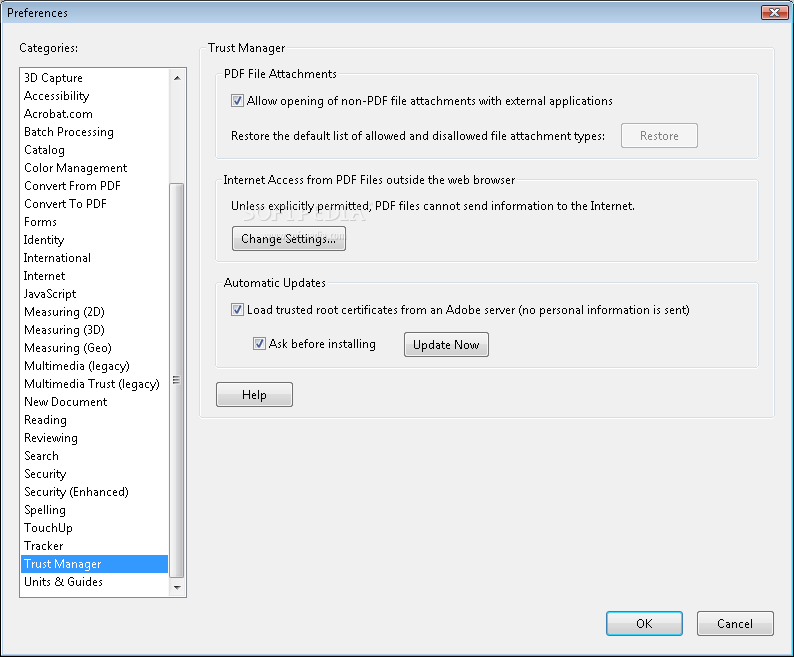Choose Measuring (2D) category
This screenshot has height=657, width=794.
click(94, 312)
